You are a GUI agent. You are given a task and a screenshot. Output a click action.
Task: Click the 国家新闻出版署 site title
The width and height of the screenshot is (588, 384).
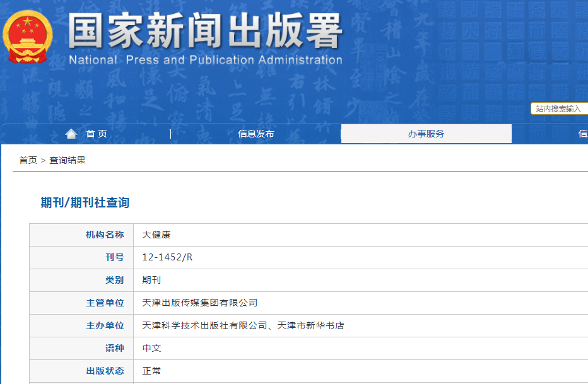point(205,30)
